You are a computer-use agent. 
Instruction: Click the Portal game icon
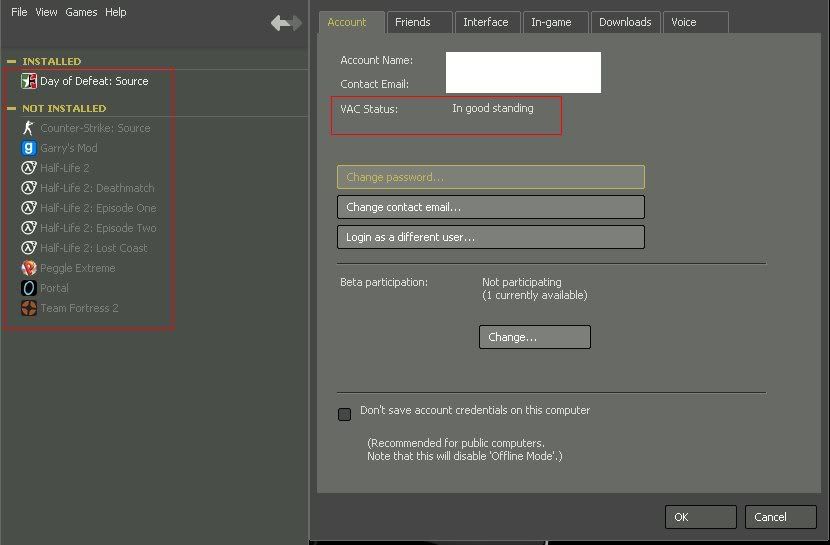tap(29, 288)
